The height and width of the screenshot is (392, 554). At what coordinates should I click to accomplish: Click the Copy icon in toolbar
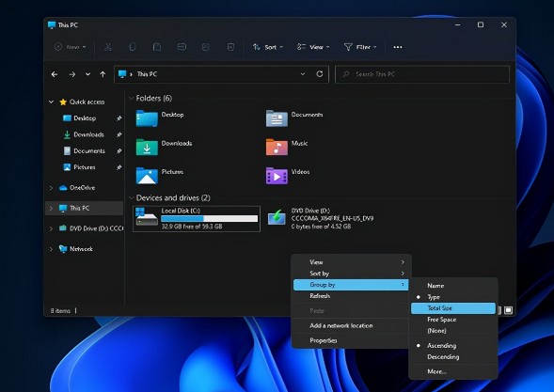click(133, 47)
